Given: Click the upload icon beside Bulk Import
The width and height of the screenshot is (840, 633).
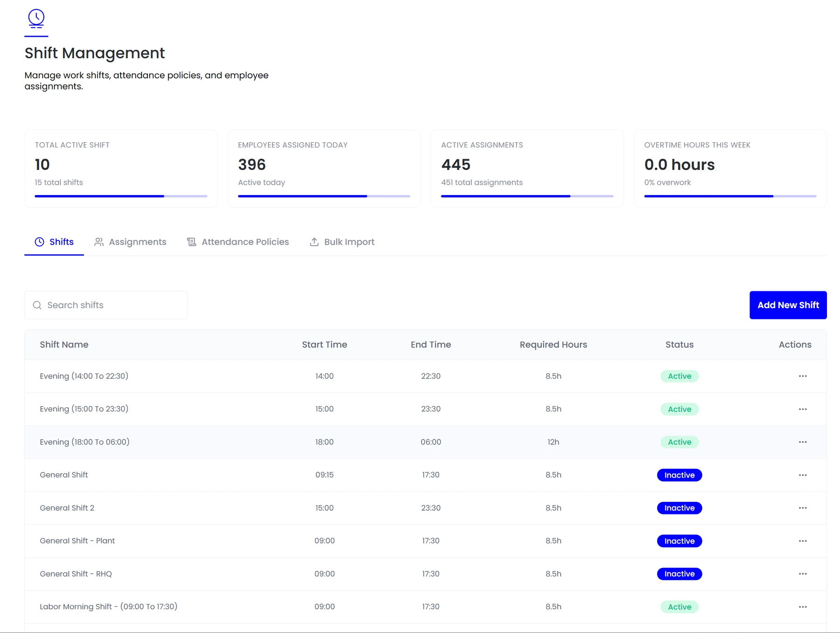Looking at the screenshot, I should tap(314, 242).
